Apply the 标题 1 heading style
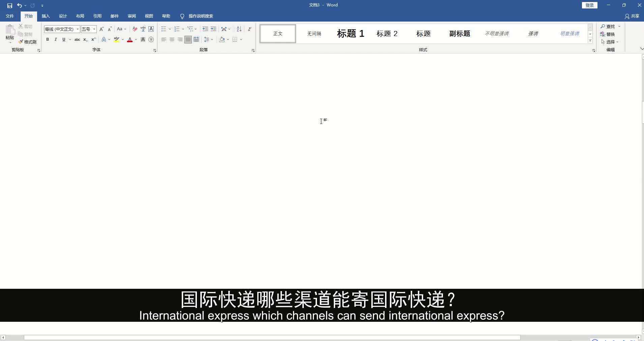This screenshot has width=644, height=341. pos(351,33)
